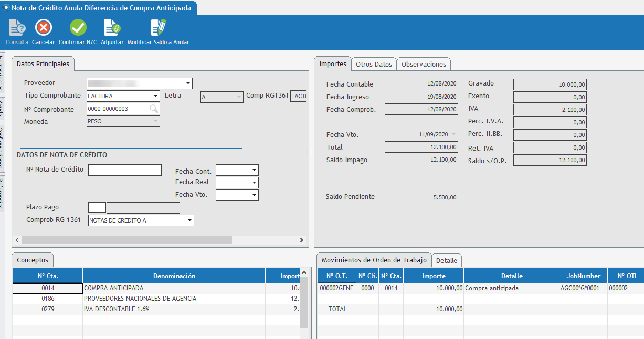
Task: Expand the Proveedor dropdown
Action: [188, 83]
